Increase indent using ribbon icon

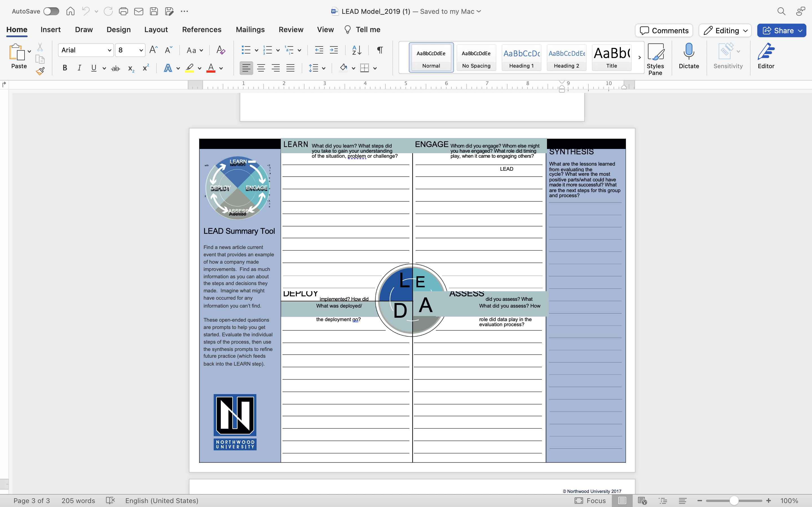pos(334,50)
